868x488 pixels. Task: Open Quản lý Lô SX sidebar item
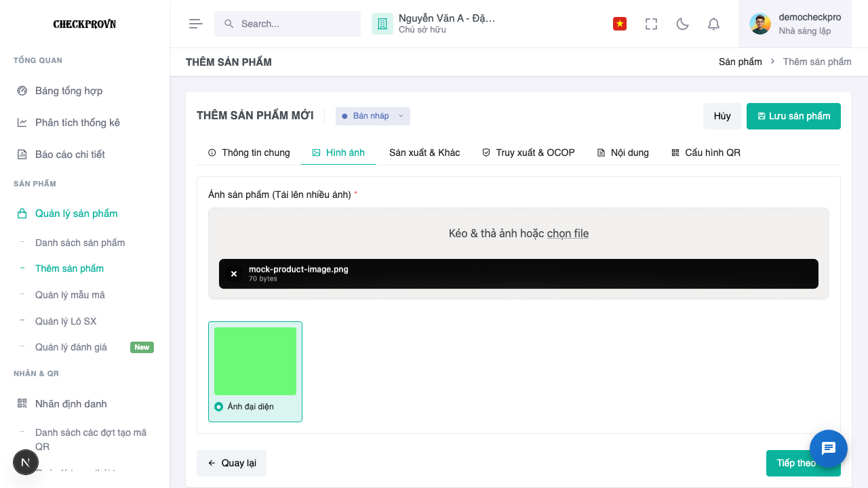pos(66,321)
